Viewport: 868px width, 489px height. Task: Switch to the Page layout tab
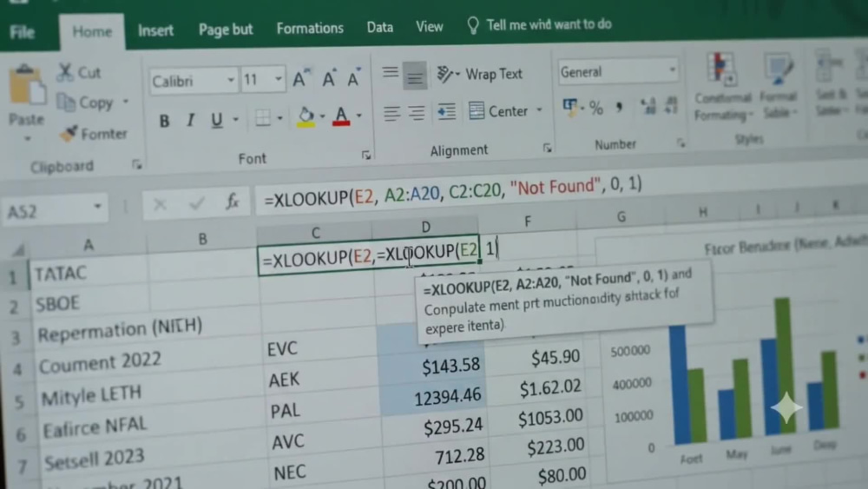pos(226,29)
